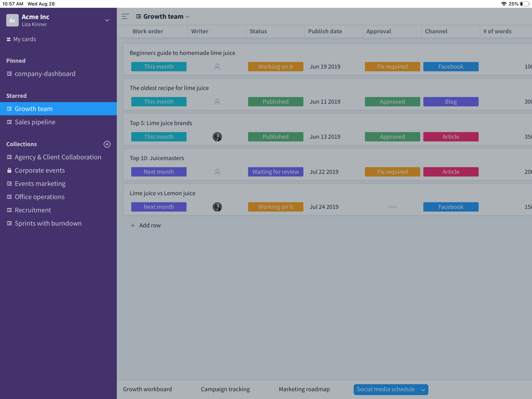Open the Growth team board dropdown

(x=188, y=16)
